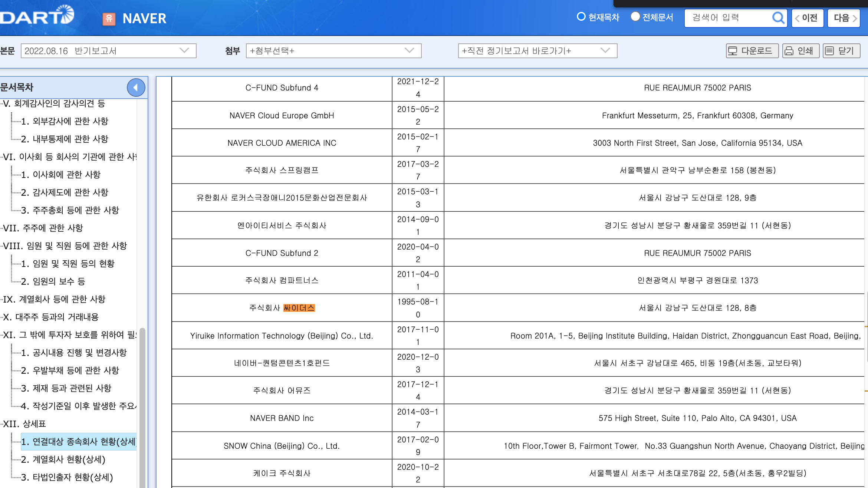Click the printer icon for 인쇄
The height and width of the screenshot is (488, 868).
tap(789, 51)
